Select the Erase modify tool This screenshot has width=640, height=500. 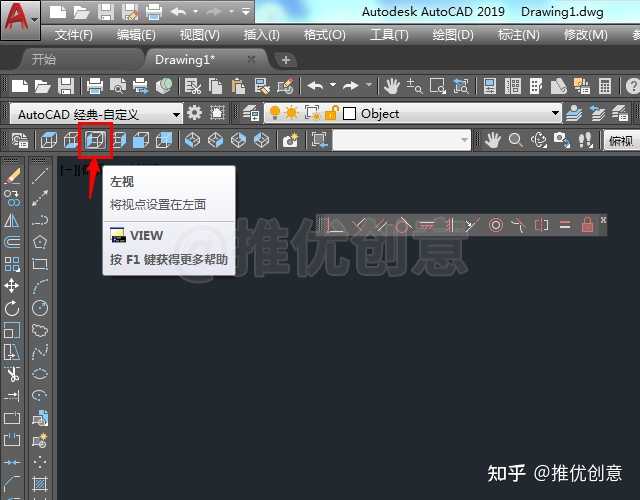point(12,176)
